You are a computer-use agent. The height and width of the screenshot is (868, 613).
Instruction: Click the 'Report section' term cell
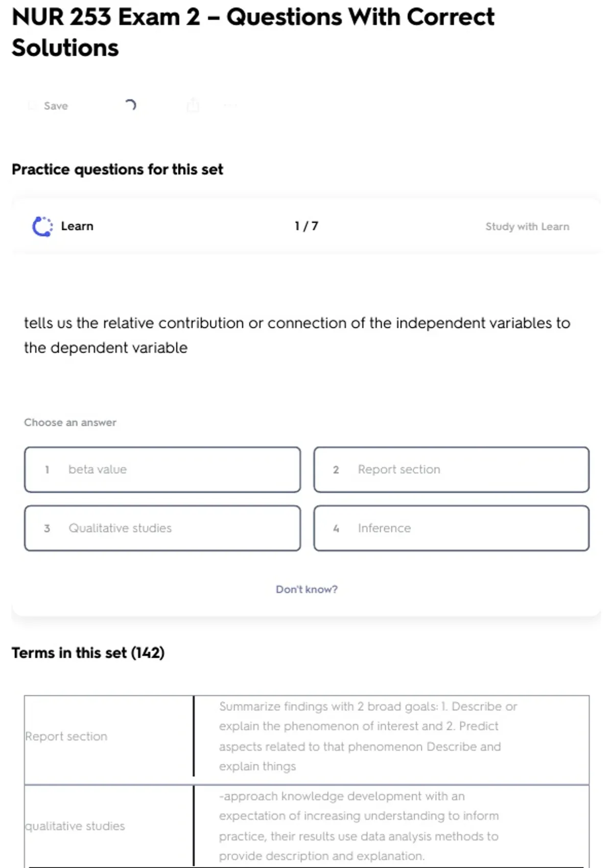[x=66, y=736]
